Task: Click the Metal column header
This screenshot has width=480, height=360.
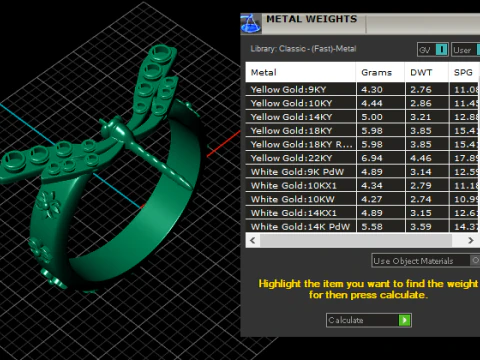Action: tap(300, 72)
